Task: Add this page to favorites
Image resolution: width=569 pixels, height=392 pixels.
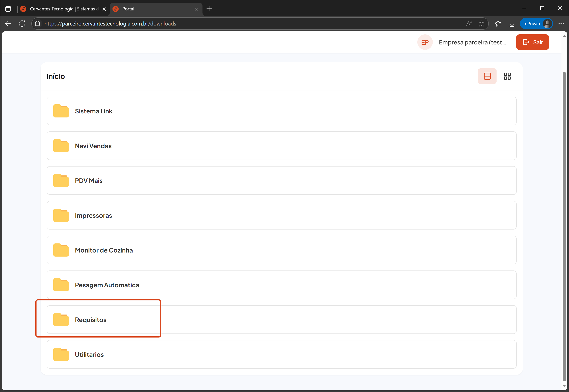Action: (481, 24)
